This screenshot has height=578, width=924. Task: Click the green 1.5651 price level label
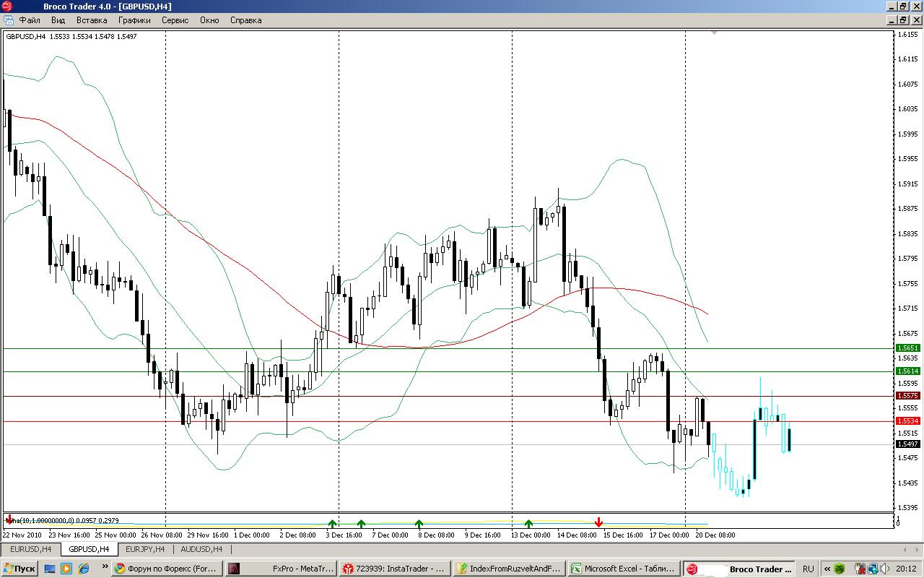907,348
